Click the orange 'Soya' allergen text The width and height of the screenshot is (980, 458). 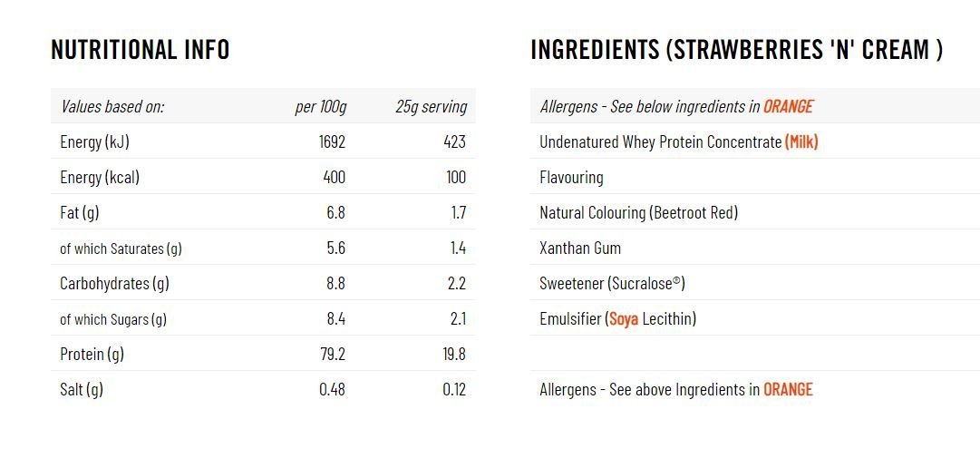coord(624,318)
